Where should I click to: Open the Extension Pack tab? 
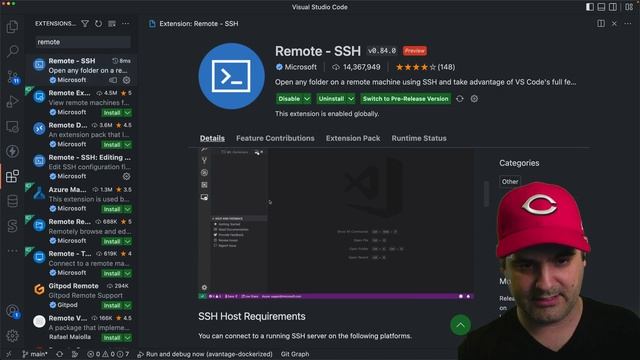[353, 138]
